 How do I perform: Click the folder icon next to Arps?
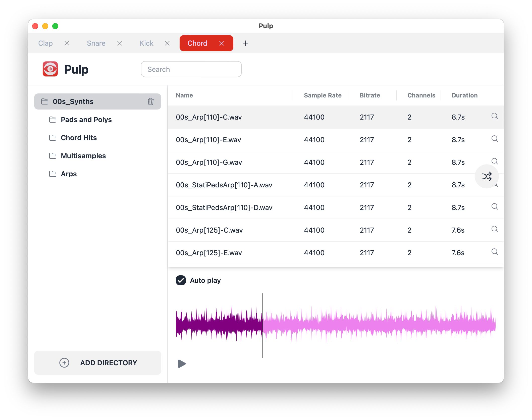point(53,174)
